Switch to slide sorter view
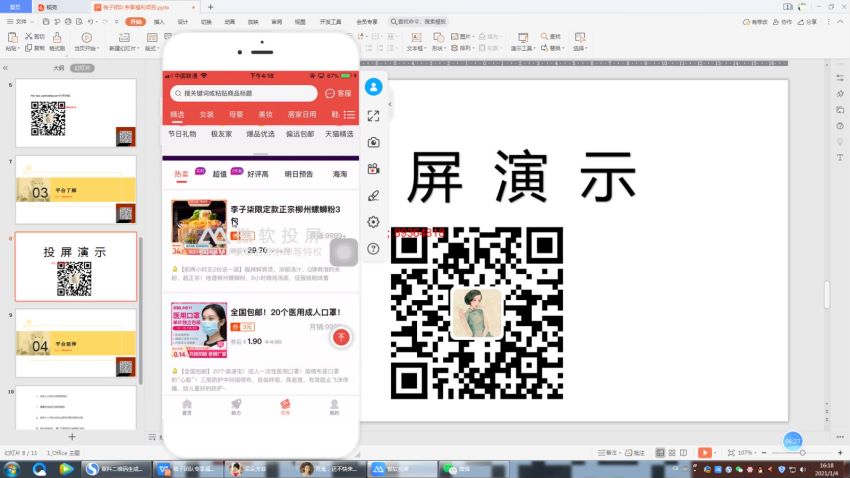This screenshot has width=850, height=478. (x=672, y=453)
